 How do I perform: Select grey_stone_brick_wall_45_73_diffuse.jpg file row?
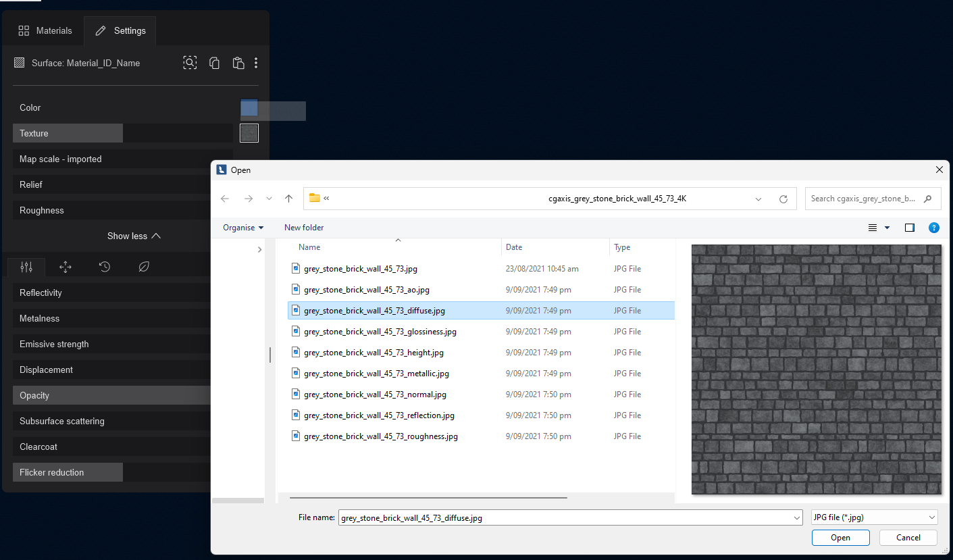481,311
